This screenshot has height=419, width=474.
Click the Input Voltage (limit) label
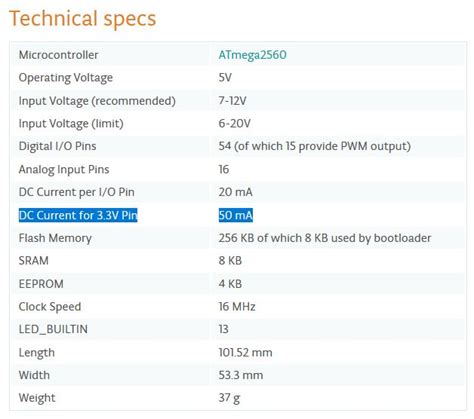point(71,124)
